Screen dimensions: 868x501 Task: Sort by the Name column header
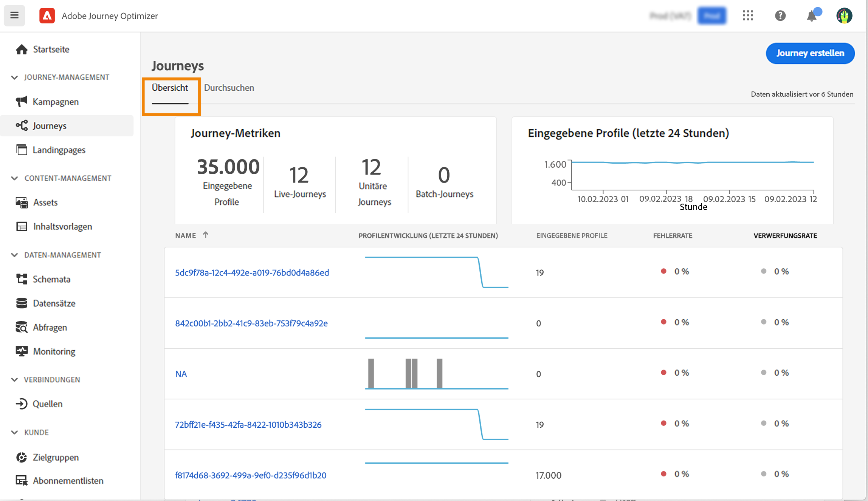coord(186,235)
